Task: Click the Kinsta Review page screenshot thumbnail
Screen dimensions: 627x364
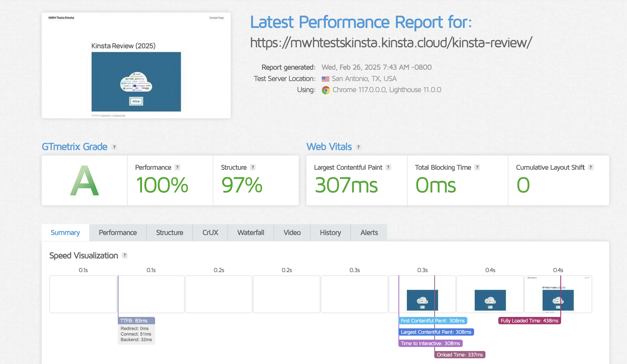Action: point(136,65)
